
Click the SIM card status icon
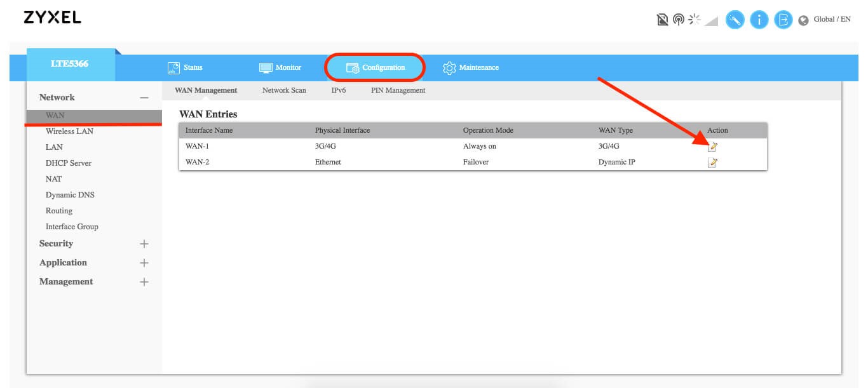663,20
